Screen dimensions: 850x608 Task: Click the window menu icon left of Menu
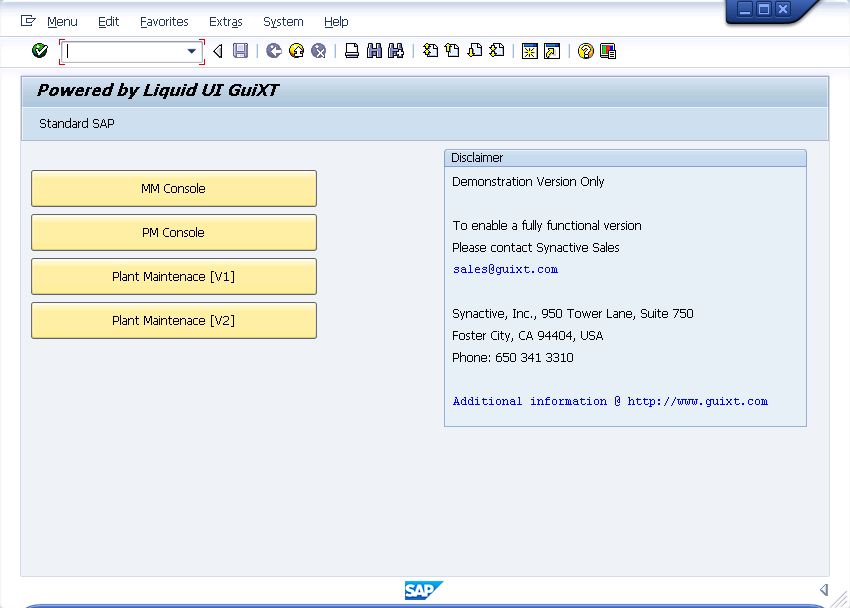(28, 21)
